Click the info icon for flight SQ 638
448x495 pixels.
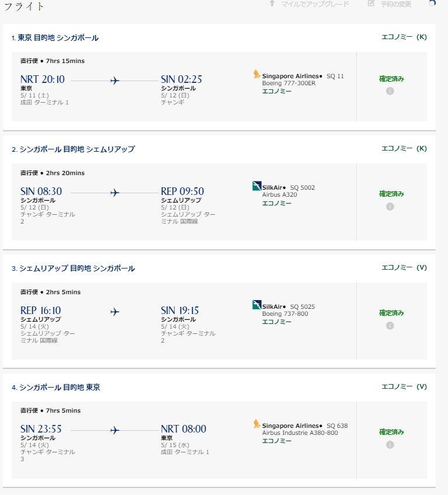[390, 444]
